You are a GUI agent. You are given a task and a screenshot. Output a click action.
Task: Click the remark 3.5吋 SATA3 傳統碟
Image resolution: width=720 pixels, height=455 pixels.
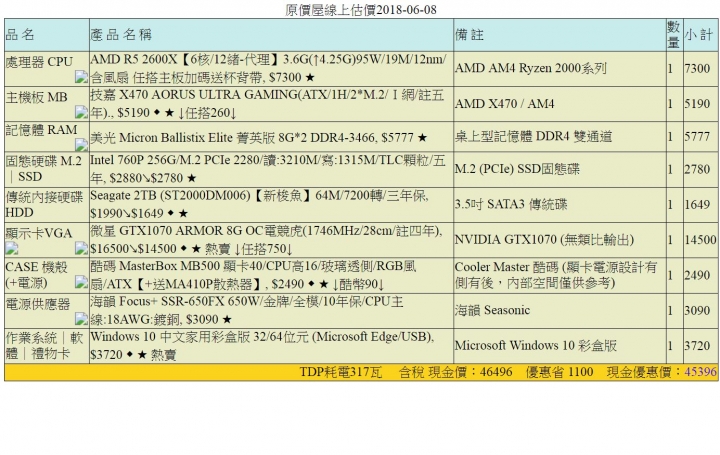[511, 204]
